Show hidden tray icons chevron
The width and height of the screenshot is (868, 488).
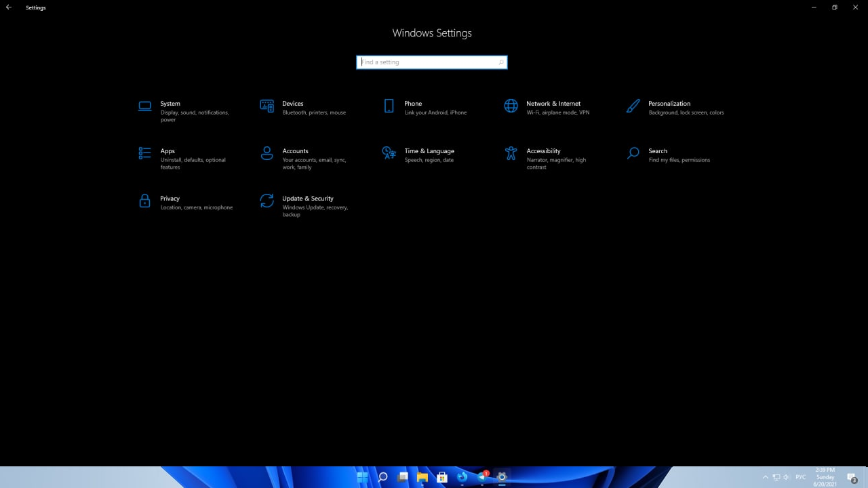[766, 477]
